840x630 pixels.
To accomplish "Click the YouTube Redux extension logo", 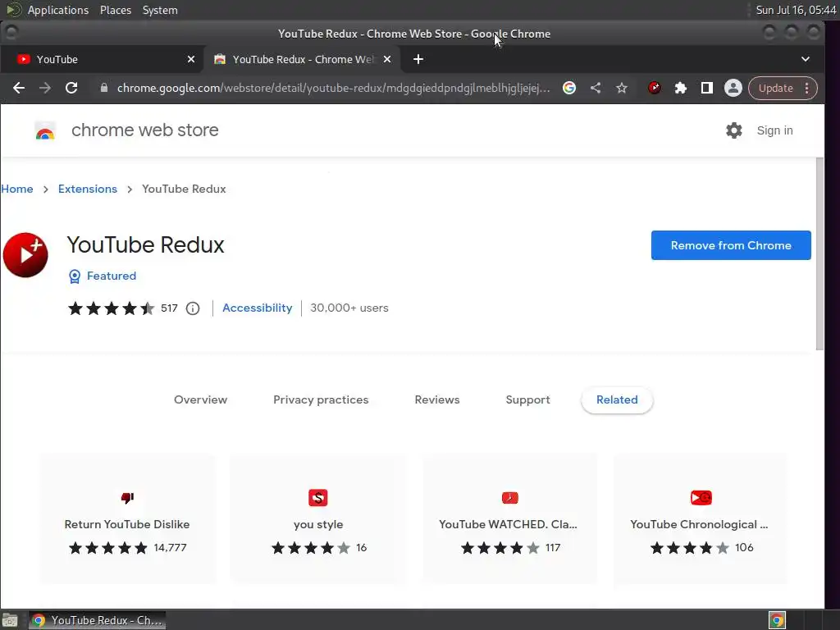I will coord(25,254).
